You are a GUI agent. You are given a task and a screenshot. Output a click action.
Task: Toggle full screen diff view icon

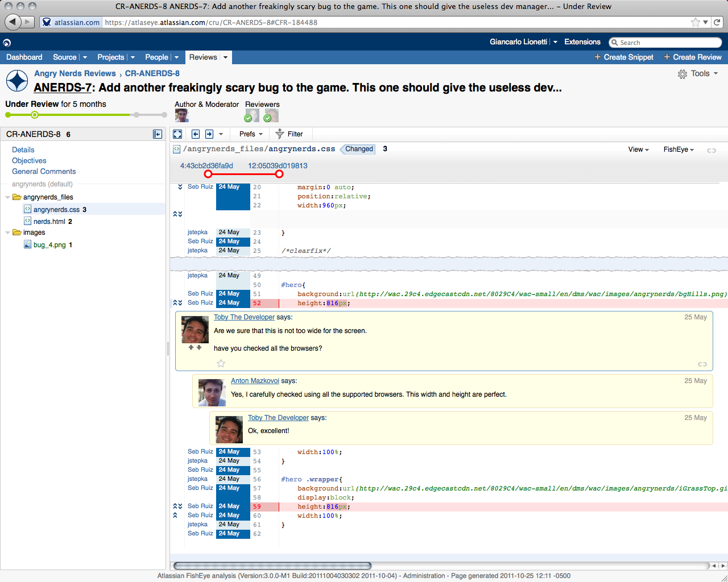(177, 134)
